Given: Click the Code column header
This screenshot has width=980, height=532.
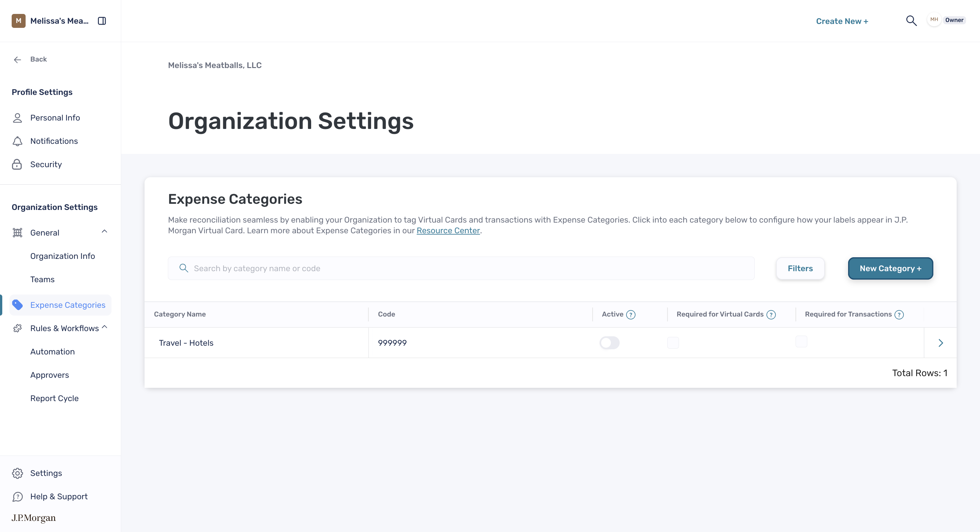Looking at the screenshot, I should 387,315.
